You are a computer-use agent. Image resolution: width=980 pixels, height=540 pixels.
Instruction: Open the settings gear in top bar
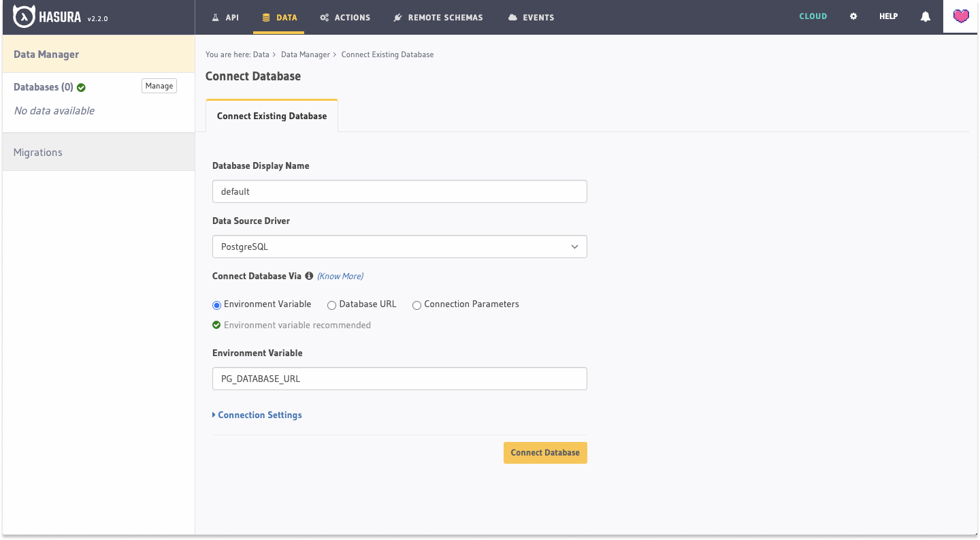pyautogui.click(x=853, y=16)
